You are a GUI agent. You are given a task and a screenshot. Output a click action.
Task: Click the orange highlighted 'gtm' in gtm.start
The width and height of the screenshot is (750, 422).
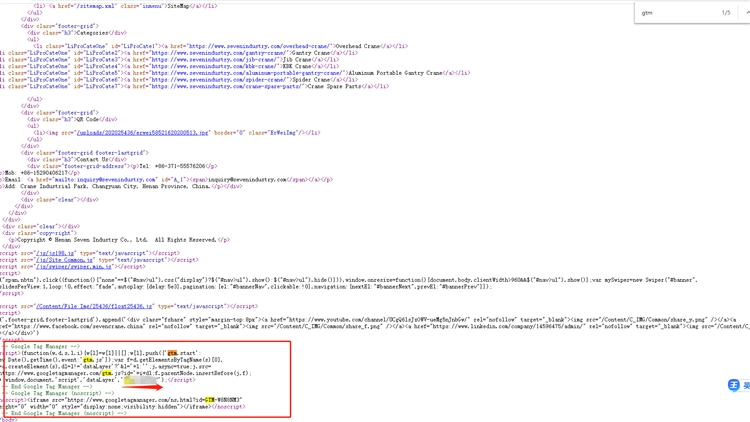[172, 353]
